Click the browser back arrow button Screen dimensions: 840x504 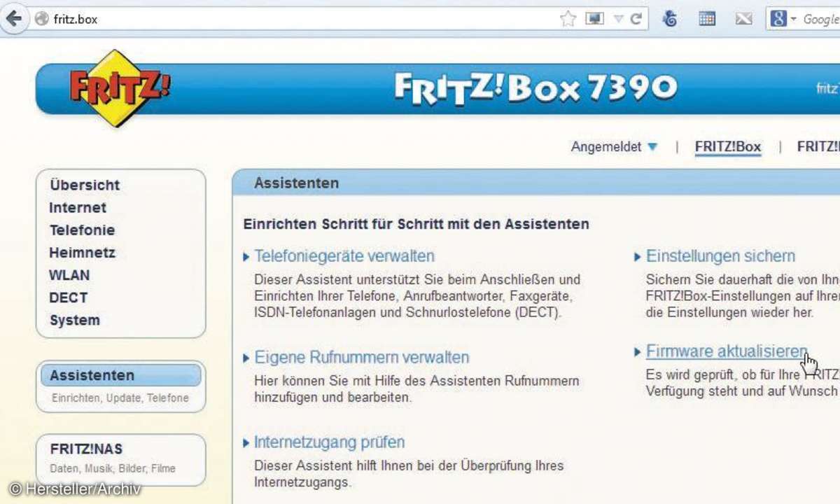tap(13, 18)
